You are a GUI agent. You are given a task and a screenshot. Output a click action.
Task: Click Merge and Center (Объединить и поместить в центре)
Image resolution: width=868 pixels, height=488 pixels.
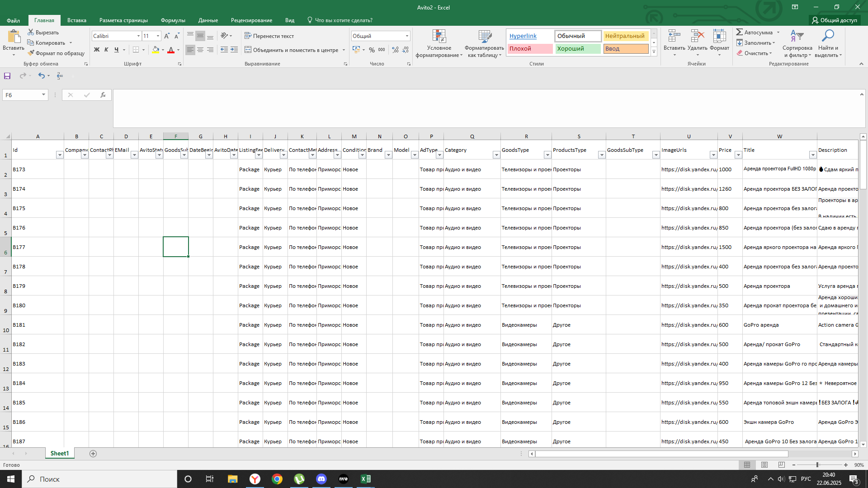(292, 50)
